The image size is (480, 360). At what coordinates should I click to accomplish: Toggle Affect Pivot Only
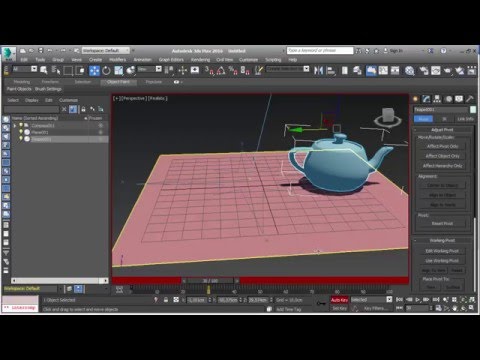click(x=442, y=146)
